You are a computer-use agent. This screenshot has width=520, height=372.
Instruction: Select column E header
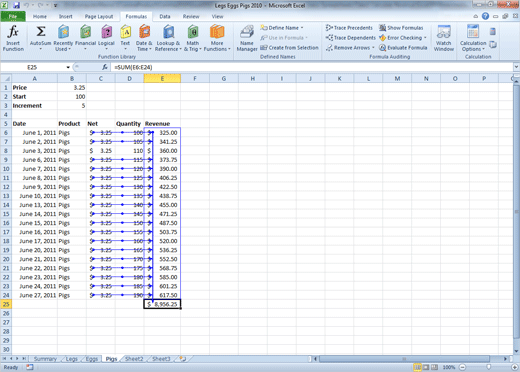(x=162, y=79)
